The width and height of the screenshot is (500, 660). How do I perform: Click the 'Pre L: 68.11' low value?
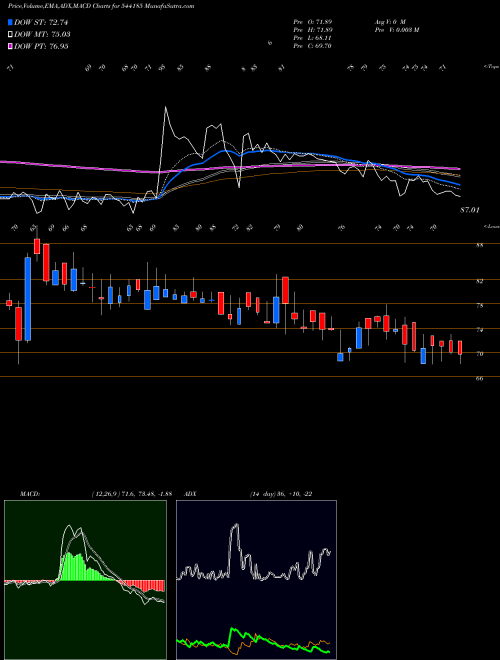313,38
